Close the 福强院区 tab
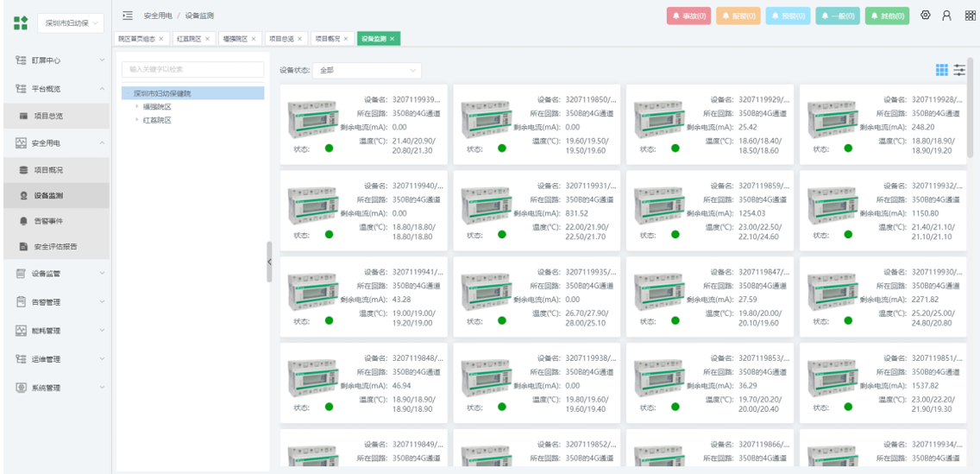The image size is (980, 474). (x=254, y=39)
